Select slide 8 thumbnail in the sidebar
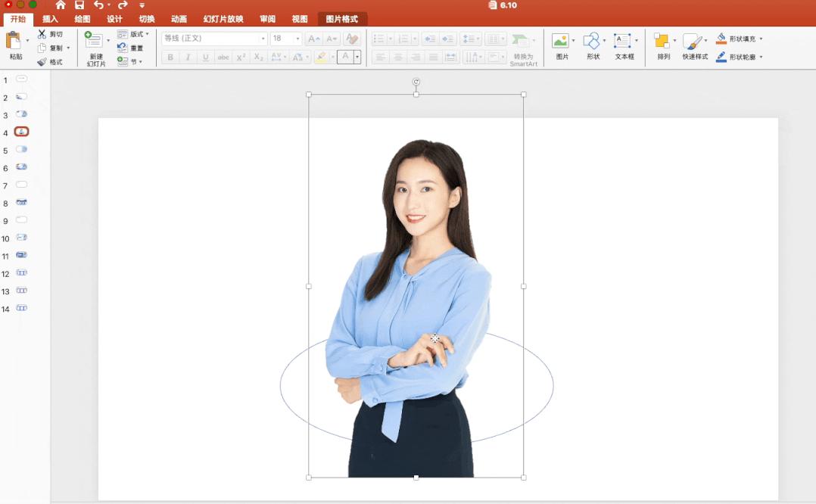This screenshot has height=504, width=816. tap(21, 204)
